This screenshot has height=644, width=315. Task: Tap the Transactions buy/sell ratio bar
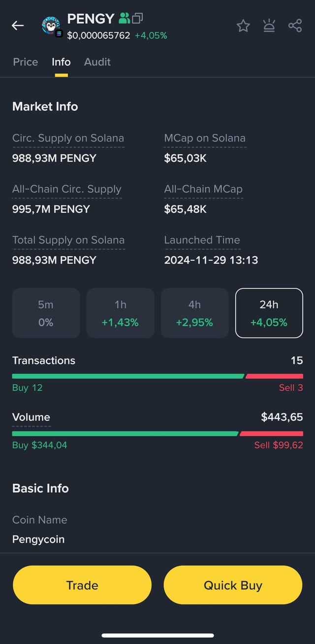pyautogui.click(x=157, y=376)
